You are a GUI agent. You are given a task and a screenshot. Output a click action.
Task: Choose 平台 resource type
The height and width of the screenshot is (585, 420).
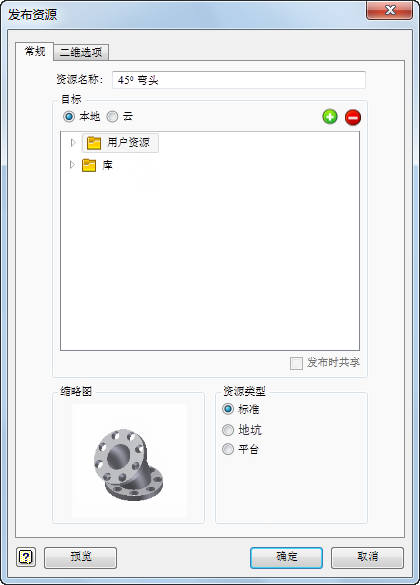pyautogui.click(x=228, y=449)
